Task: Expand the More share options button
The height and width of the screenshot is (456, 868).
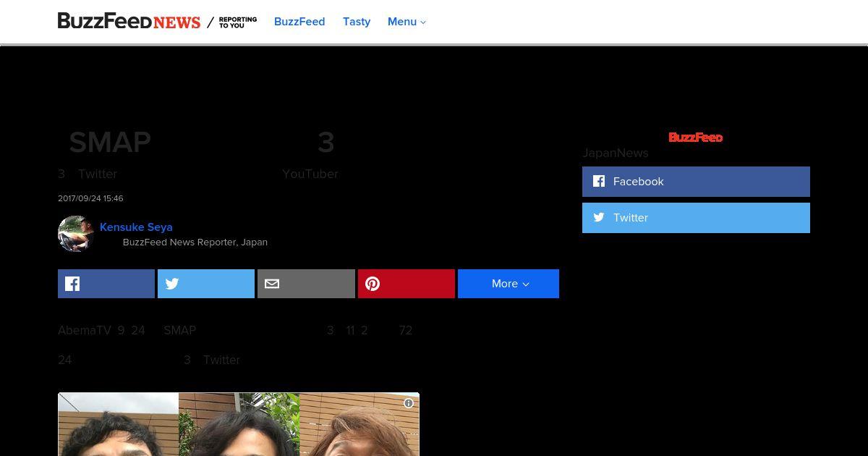Action: 509,284
